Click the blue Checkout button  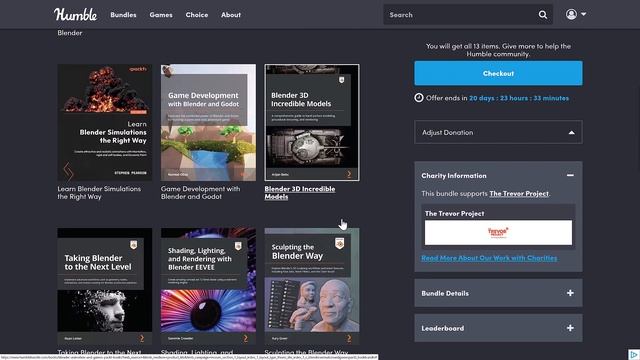tap(498, 73)
